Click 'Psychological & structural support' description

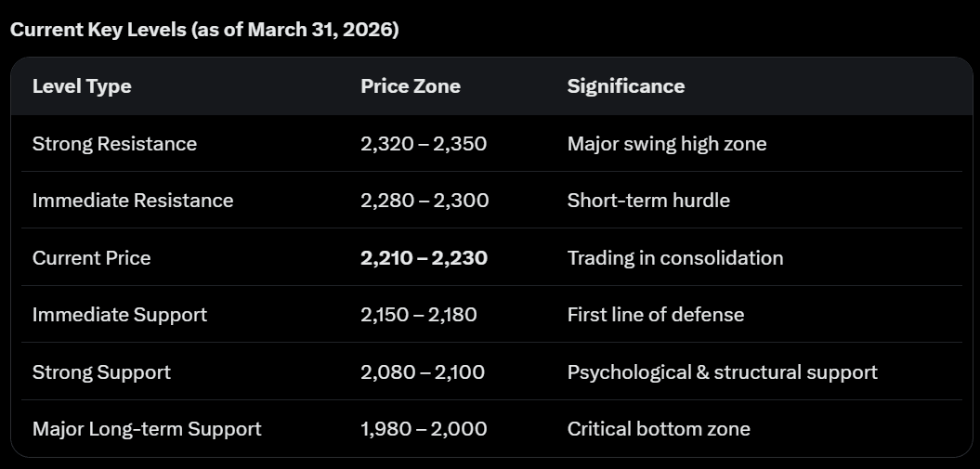click(x=722, y=372)
